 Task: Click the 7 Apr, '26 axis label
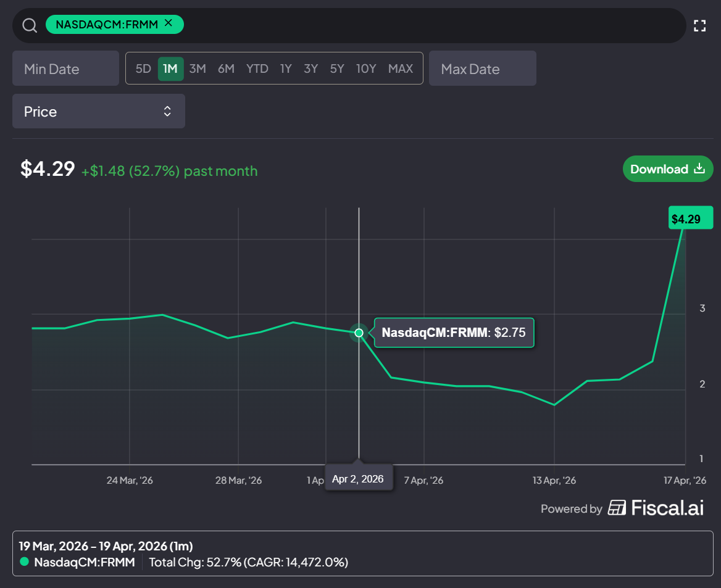(423, 481)
